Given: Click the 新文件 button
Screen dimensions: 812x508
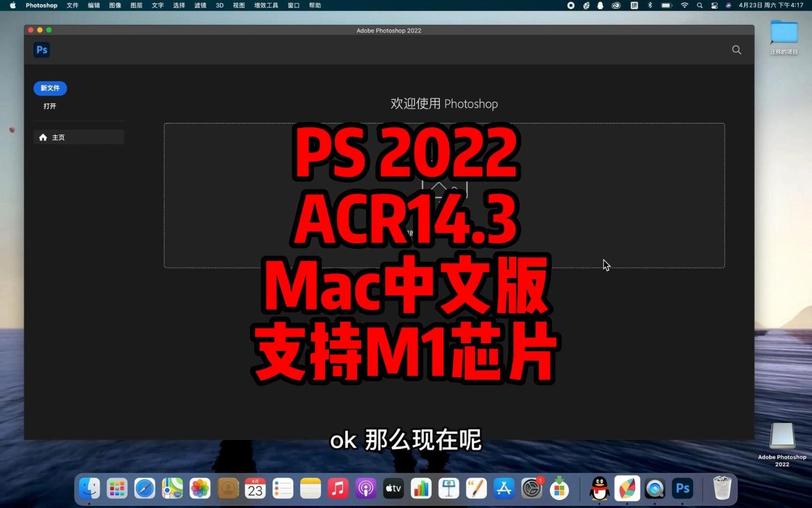Looking at the screenshot, I should pos(50,88).
